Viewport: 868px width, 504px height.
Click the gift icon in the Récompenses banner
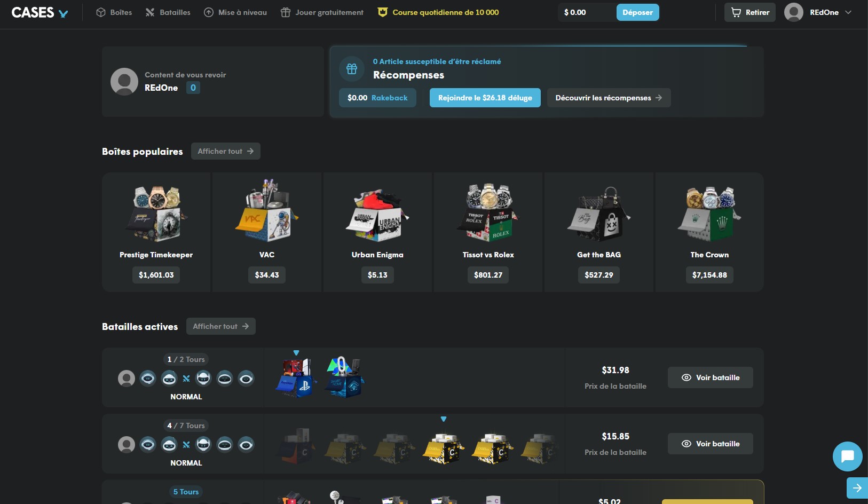click(x=352, y=68)
